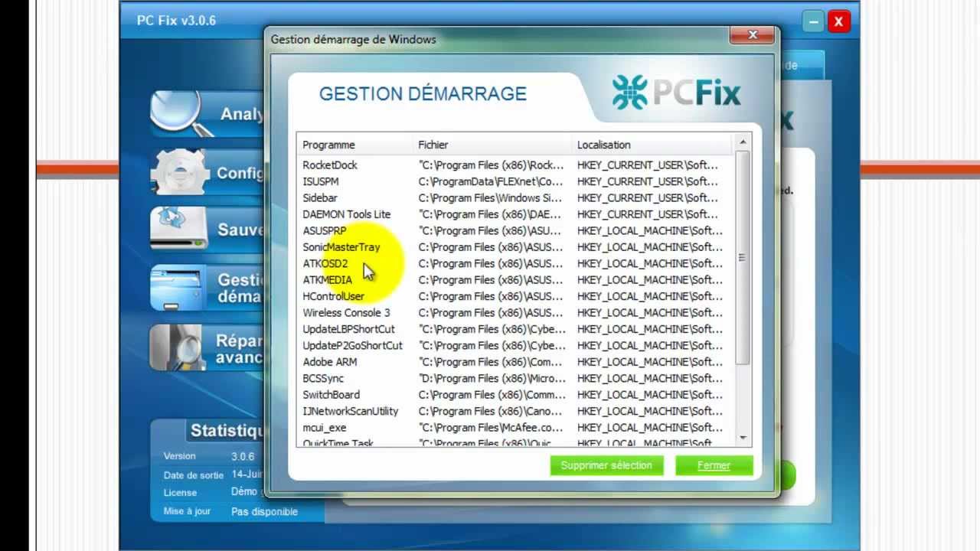Image resolution: width=980 pixels, height=551 pixels.
Task: Select DAEMON Tools Lite startup entry
Action: (x=346, y=214)
